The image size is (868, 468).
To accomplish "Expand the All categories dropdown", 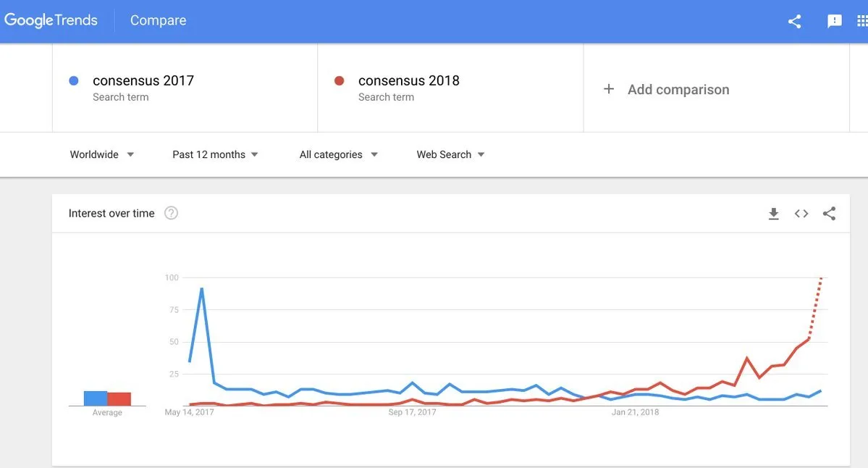I will tap(338, 154).
